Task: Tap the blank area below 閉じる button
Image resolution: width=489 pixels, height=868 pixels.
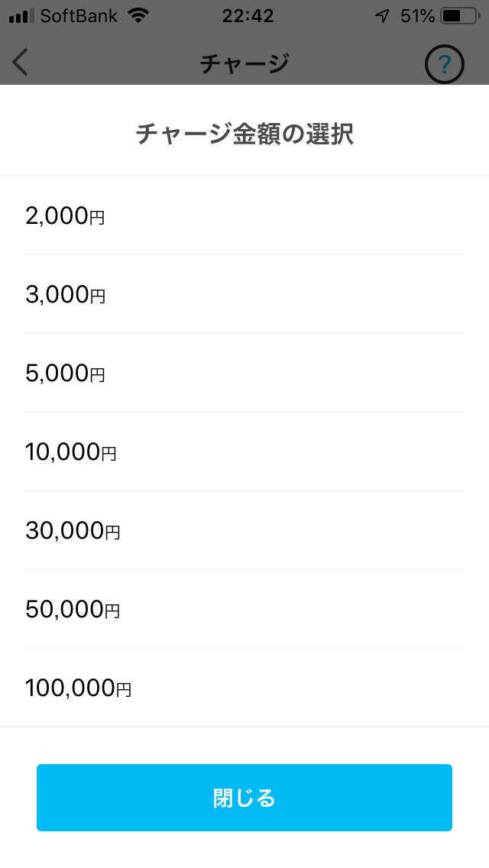Action: [244, 850]
